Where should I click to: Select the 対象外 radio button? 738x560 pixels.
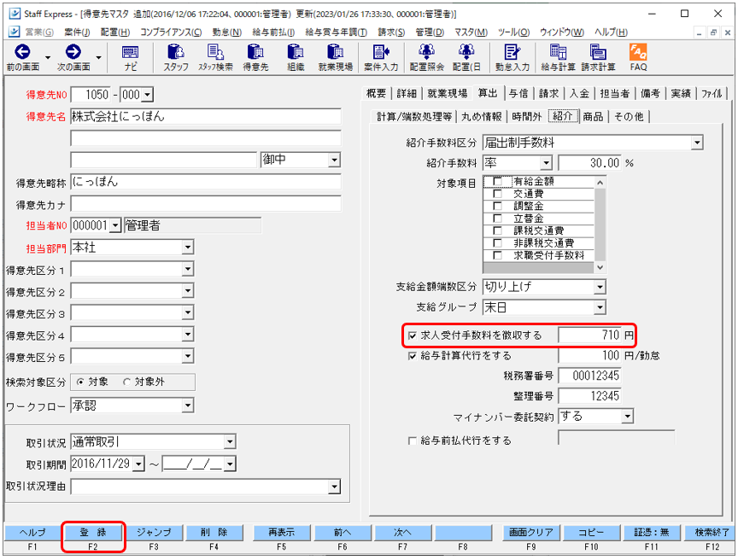[126, 382]
